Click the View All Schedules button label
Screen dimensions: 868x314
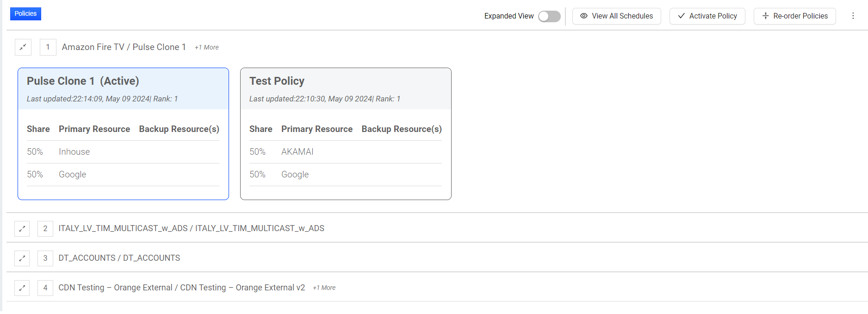click(622, 16)
